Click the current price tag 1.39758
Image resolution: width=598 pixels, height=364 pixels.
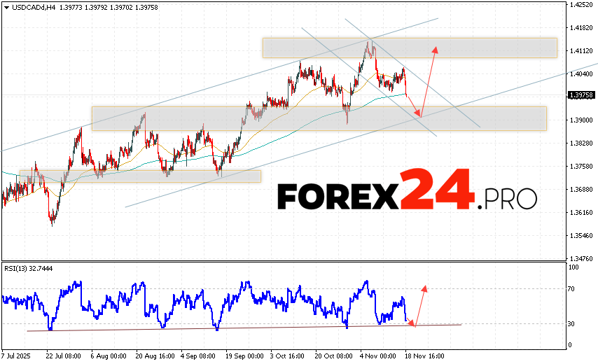(582, 95)
